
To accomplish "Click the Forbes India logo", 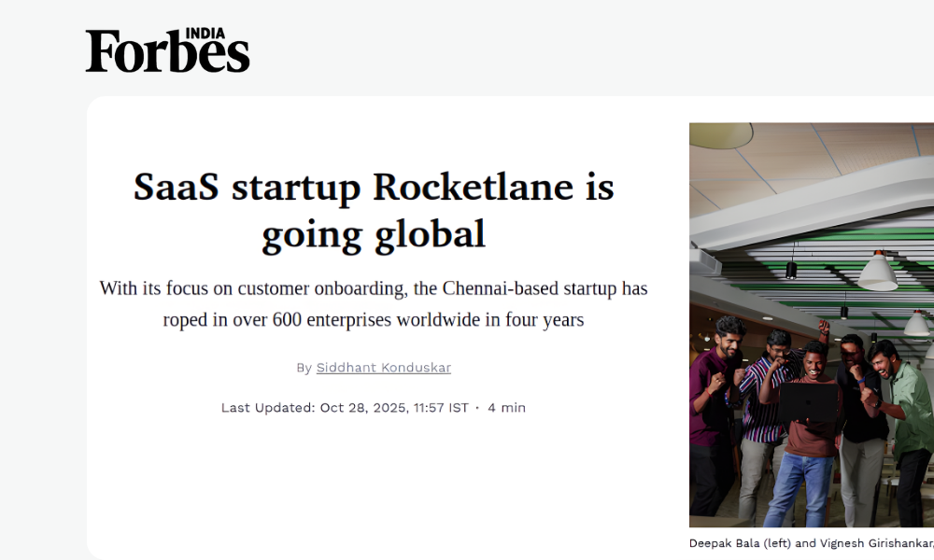I will (167, 51).
